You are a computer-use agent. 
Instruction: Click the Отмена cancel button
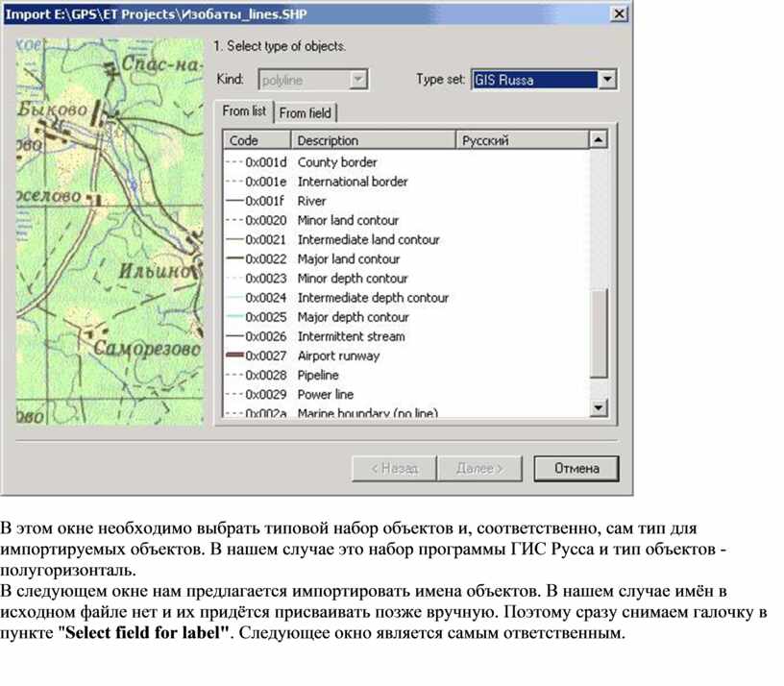[x=576, y=469]
